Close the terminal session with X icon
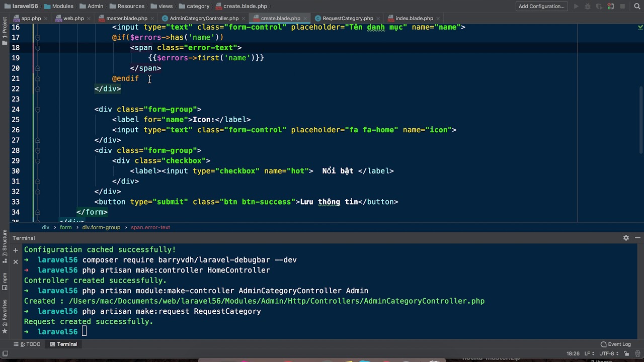The image size is (644, 362). point(16,261)
